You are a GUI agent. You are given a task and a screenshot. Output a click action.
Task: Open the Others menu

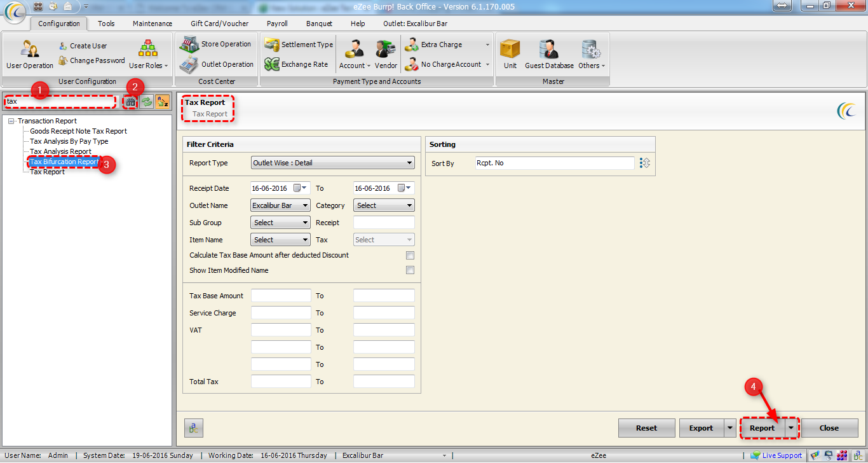click(x=592, y=55)
